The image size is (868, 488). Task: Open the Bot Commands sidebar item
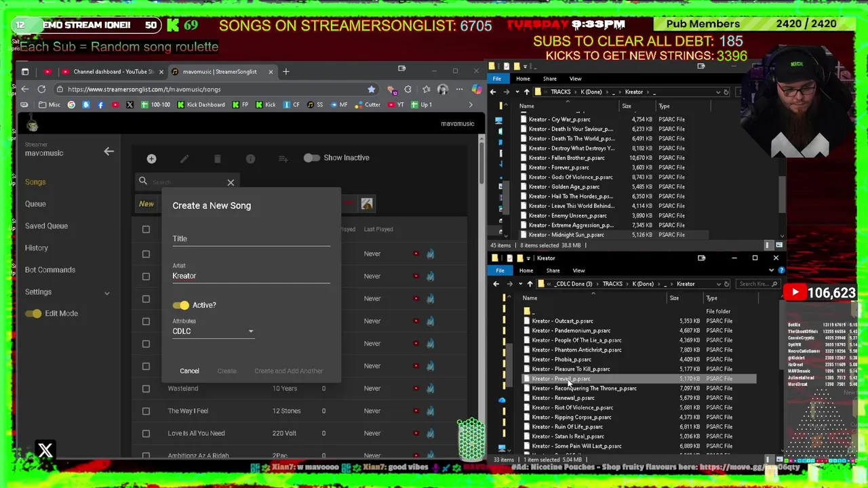tap(50, 270)
